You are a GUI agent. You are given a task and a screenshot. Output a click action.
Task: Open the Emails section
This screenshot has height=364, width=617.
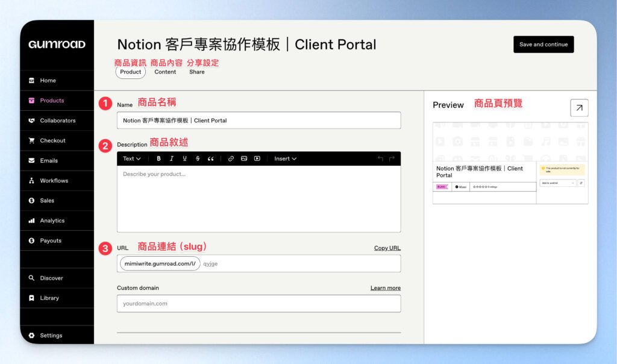tap(57, 160)
